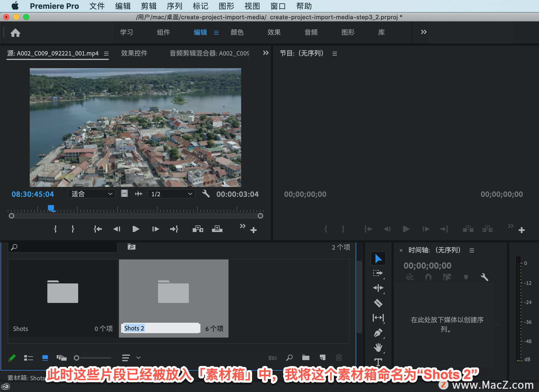The width and height of the screenshot is (539, 392).
Task: Toggle project writable green pencil icon
Action: 12,358
